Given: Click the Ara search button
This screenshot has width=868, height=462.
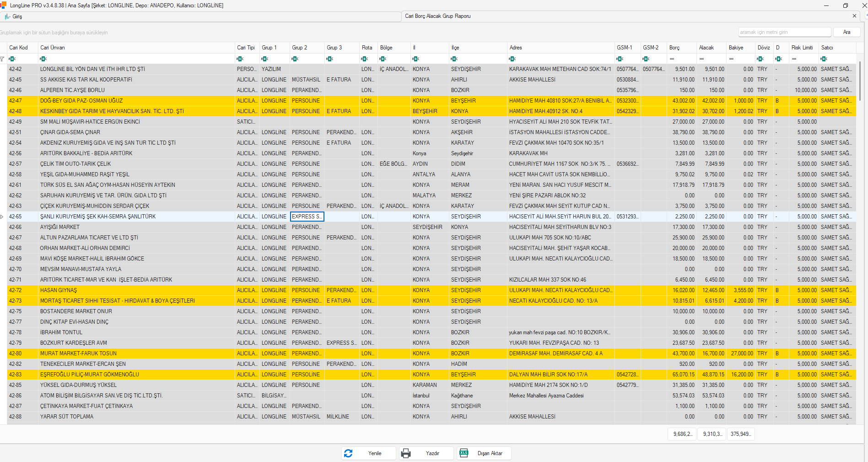Looking at the screenshot, I should coord(846,32).
